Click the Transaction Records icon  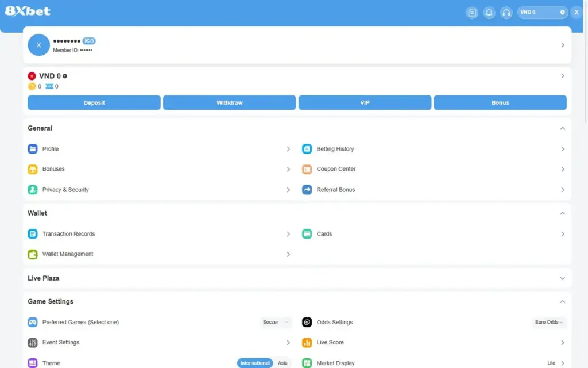click(33, 234)
